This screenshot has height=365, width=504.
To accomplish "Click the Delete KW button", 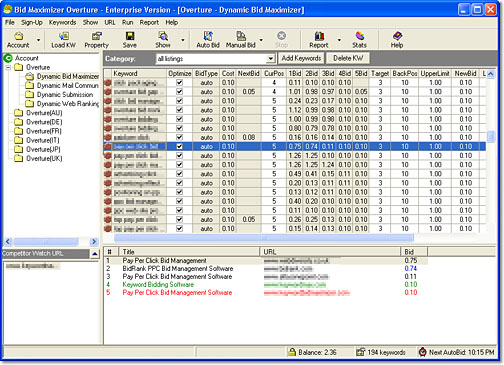I will (x=348, y=58).
